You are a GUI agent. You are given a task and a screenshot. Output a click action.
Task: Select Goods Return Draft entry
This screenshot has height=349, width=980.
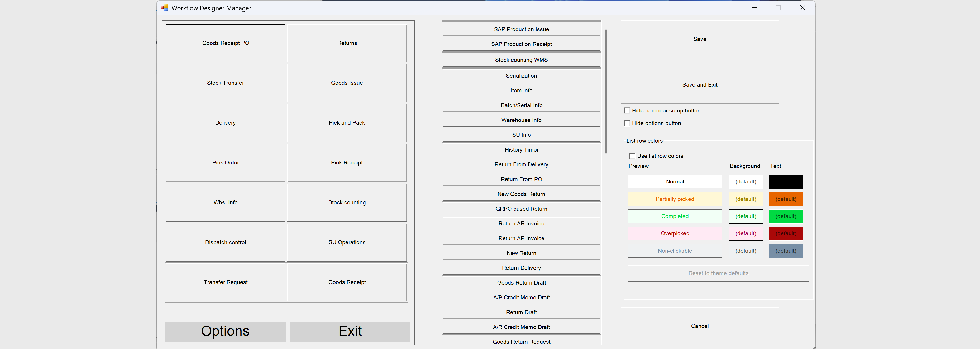click(x=521, y=283)
